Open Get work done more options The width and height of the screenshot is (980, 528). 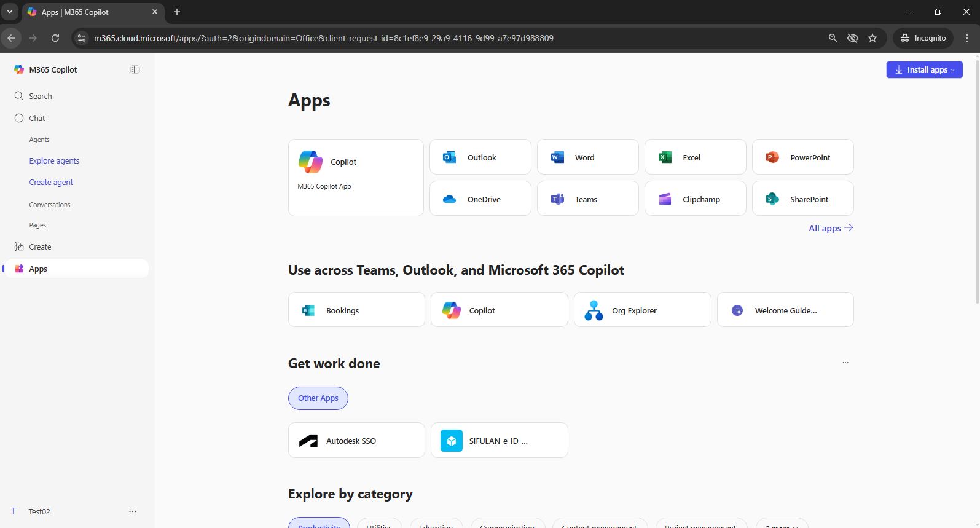pyautogui.click(x=845, y=363)
